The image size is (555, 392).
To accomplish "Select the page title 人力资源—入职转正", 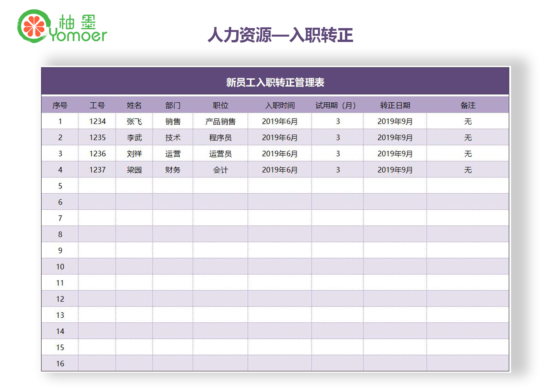I will 280,35.
